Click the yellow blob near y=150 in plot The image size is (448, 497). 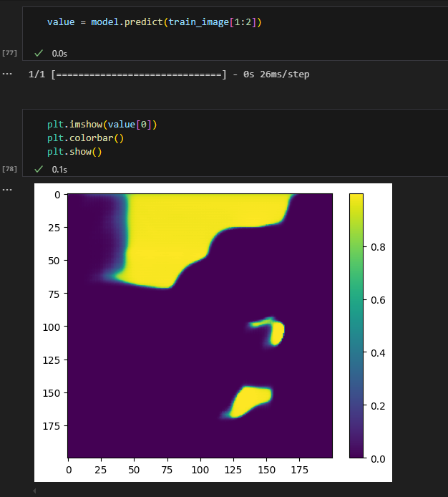pos(250,401)
